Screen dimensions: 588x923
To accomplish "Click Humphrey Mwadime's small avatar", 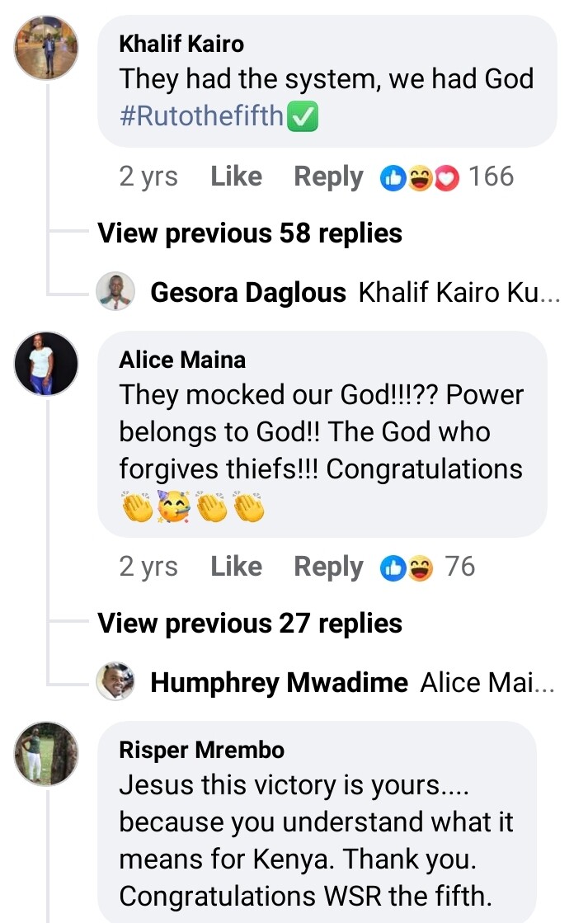I will pyautogui.click(x=115, y=682).
